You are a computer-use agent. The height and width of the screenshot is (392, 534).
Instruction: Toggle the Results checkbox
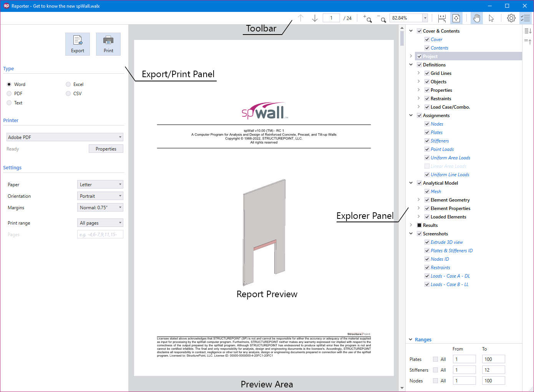(420, 225)
